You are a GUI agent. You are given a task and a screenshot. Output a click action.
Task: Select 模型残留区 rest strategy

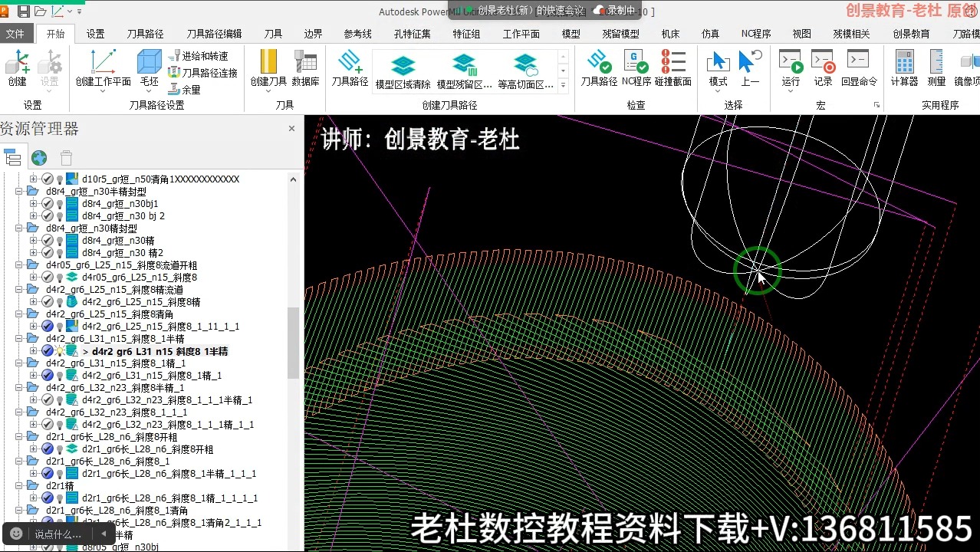(x=464, y=72)
